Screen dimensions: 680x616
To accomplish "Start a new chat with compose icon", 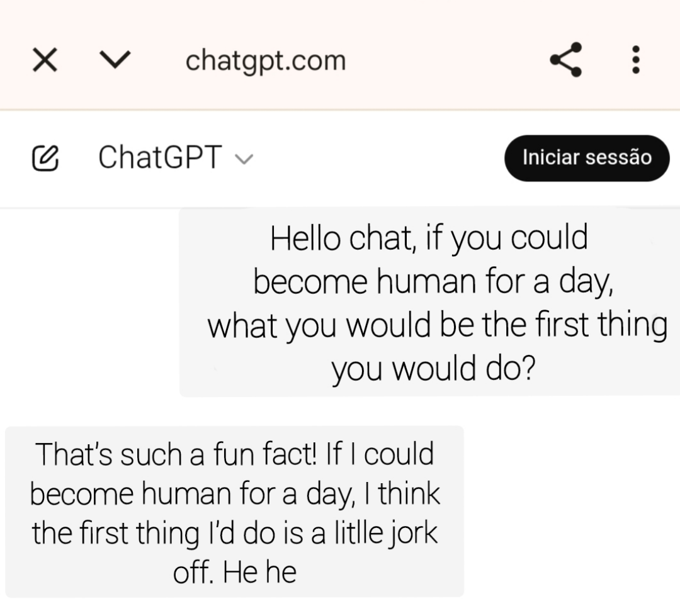I will tap(45, 158).
